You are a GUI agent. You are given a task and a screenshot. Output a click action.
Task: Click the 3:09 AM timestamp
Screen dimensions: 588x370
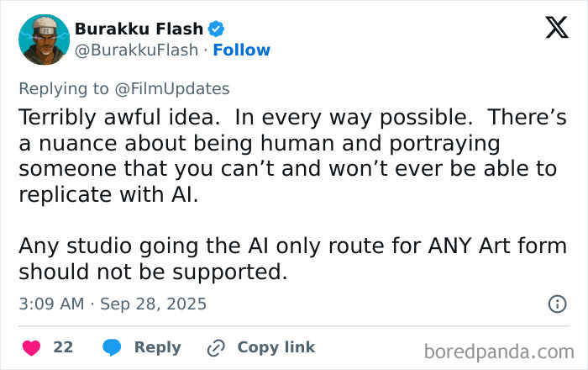point(51,304)
